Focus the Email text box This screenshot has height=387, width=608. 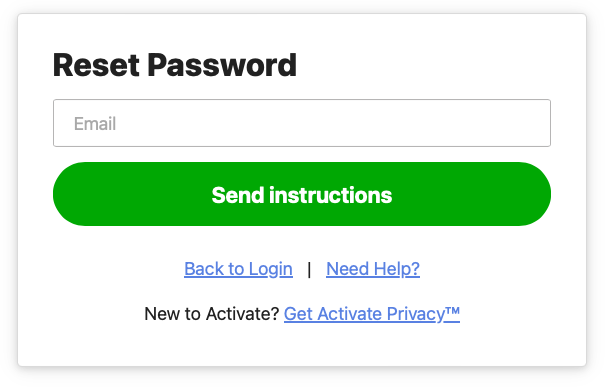click(x=302, y=123)
